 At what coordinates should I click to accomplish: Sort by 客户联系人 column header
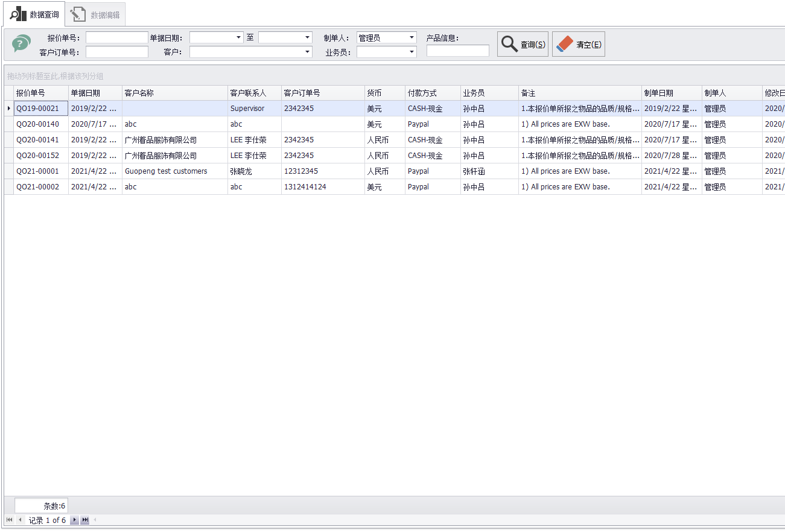[x=255, y=93]
